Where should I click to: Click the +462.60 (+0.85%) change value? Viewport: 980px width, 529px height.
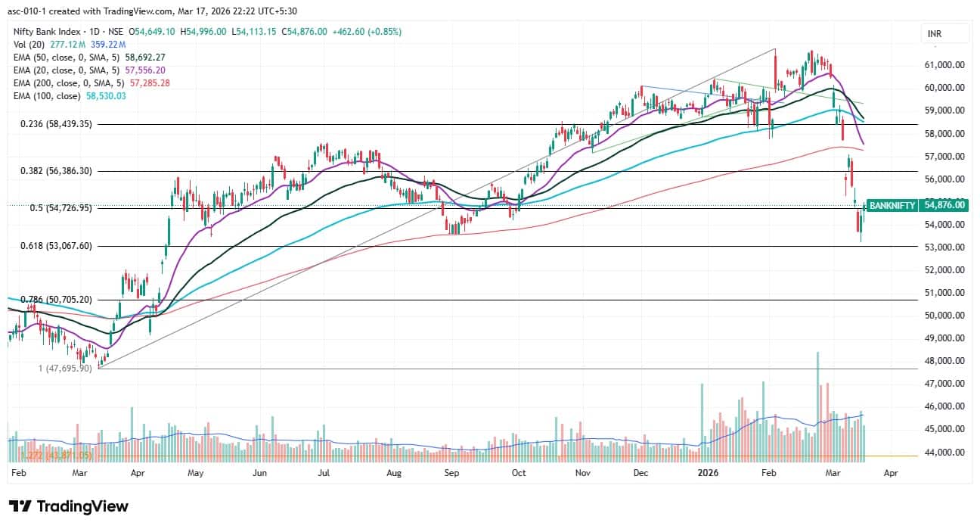click(x=367, y=32)
